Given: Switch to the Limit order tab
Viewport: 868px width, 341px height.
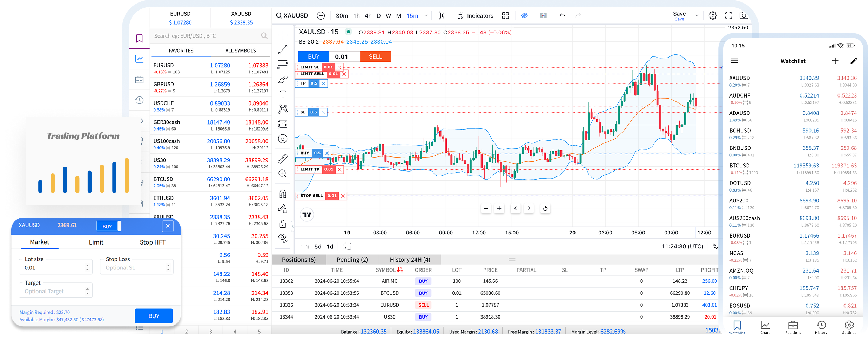Looking at the screenshot, I should coord(96,242).
